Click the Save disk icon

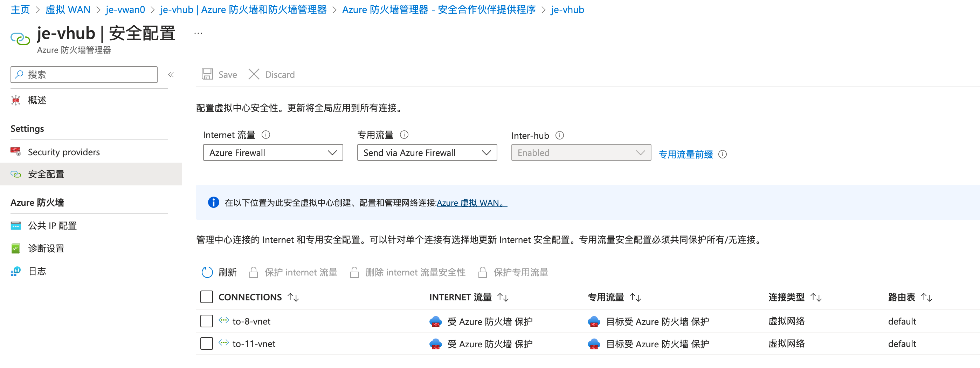(207, 74)
